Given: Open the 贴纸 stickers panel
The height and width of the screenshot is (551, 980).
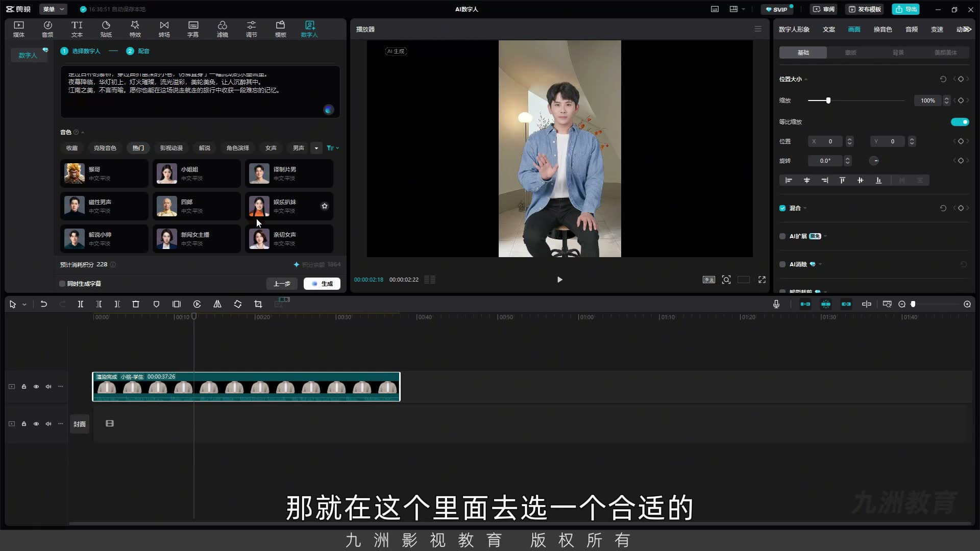Looking at the screenshot, I should point(106,29).
